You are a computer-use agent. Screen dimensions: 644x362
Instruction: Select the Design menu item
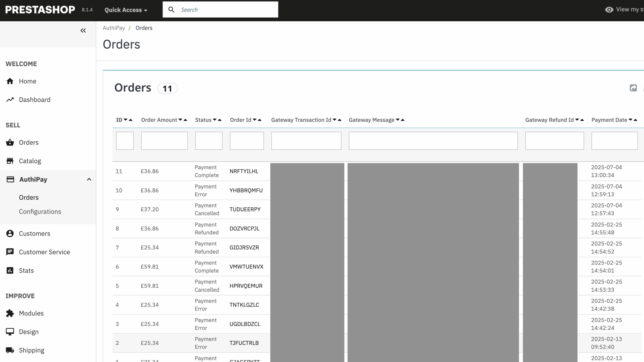[x=29, y=332]
